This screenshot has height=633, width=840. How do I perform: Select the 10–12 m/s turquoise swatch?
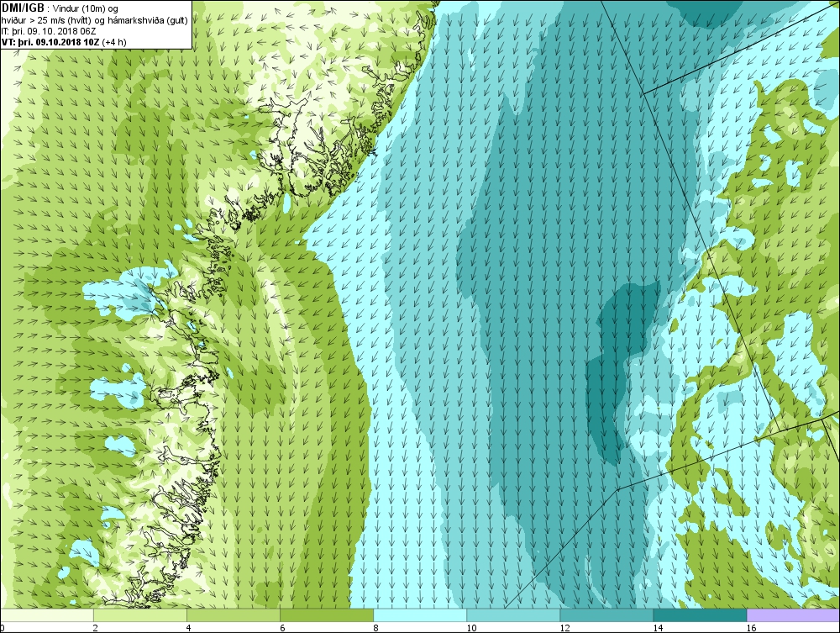pyautogui.click(x=513, y=615)
